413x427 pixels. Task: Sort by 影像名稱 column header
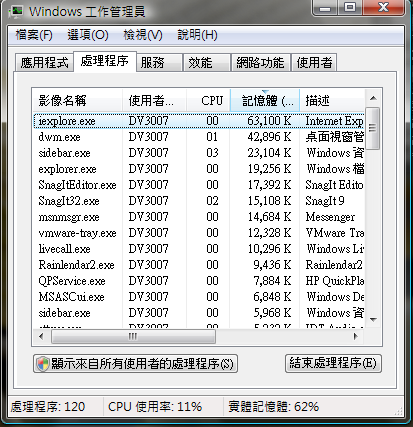click(78, 100)
